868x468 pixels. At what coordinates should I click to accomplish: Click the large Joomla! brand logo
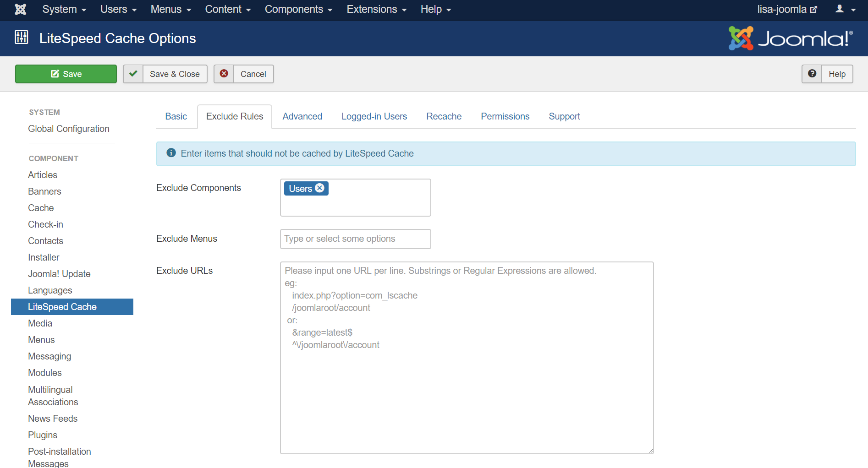click(x=791, y=38)
